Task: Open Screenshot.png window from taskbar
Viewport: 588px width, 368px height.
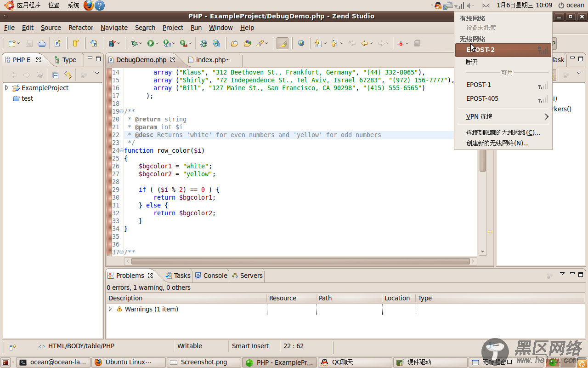Action: (x=204, y=362)
